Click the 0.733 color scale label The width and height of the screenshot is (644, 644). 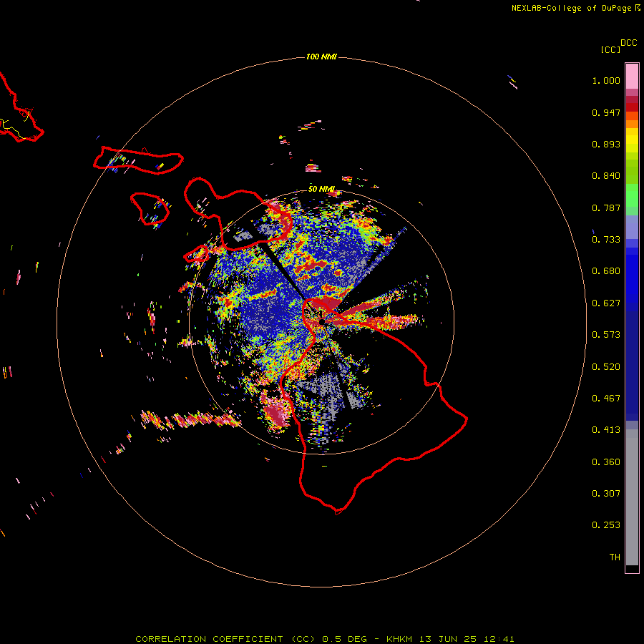606,240
